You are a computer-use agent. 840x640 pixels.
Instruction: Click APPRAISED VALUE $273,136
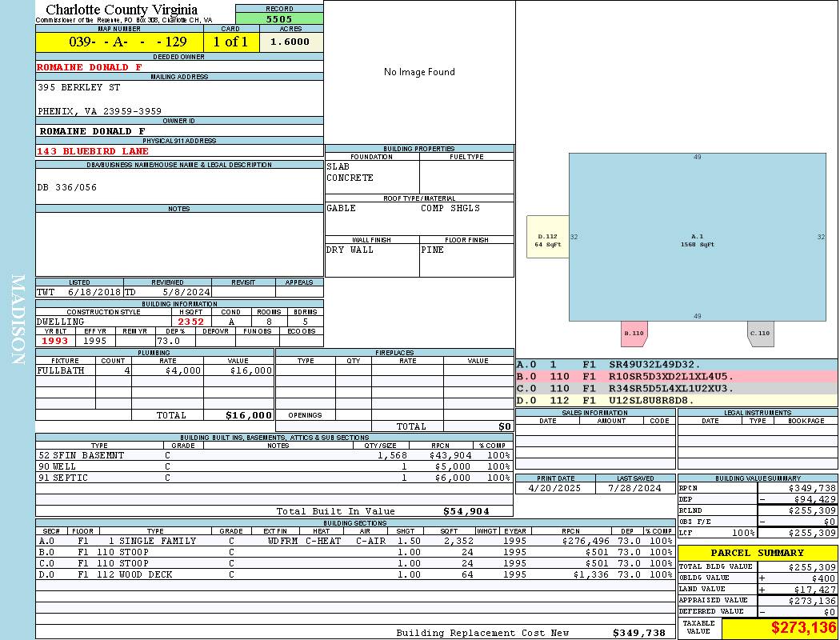[x=812, y=601]
